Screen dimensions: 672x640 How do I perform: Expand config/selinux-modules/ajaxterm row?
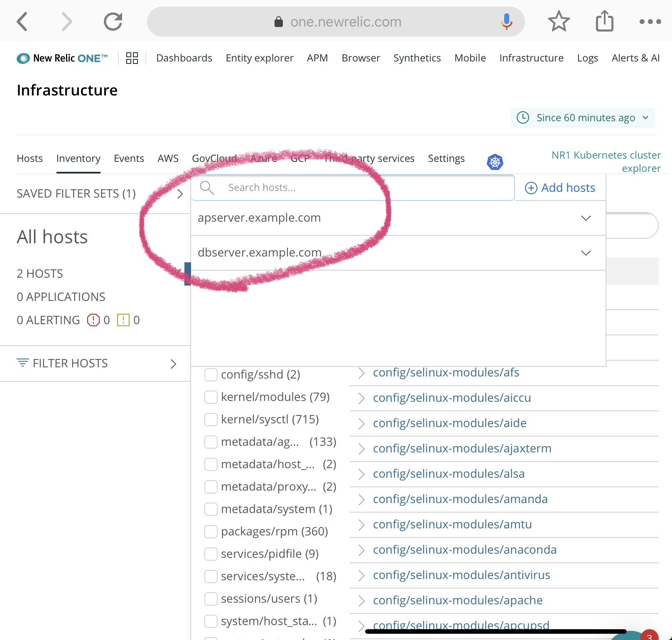[x=361, y=449]
